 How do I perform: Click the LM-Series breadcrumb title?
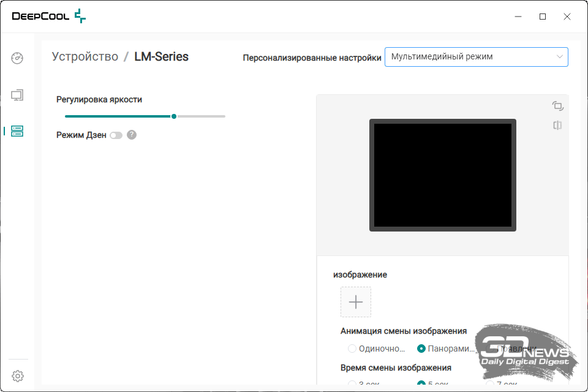tap(162, 57)
